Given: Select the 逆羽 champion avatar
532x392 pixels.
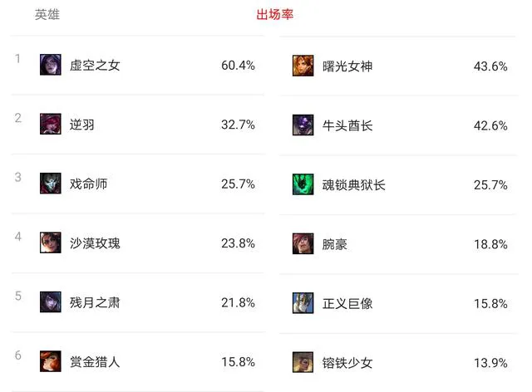Looking at the screenshot, I should click(x=50, y=125).
